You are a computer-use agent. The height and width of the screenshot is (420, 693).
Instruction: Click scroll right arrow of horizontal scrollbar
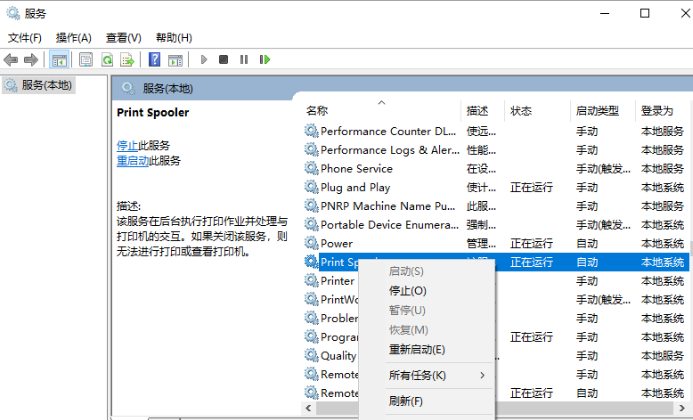coord(684,407)
